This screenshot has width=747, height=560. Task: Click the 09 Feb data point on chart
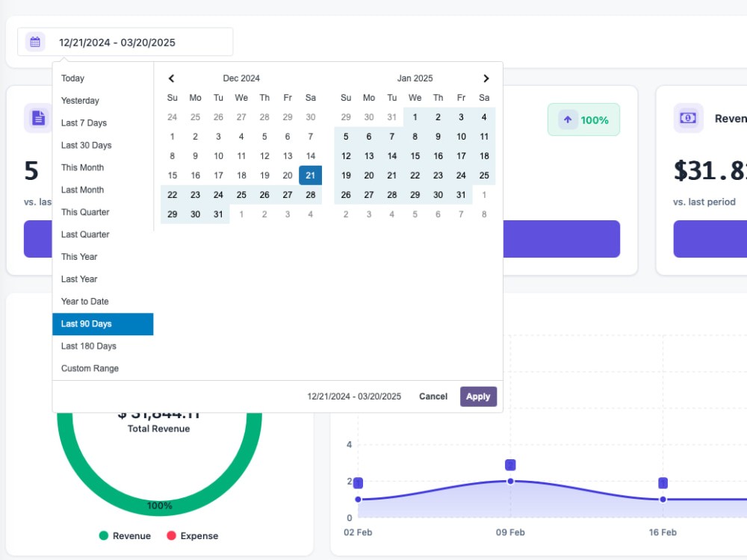[510, 481]
